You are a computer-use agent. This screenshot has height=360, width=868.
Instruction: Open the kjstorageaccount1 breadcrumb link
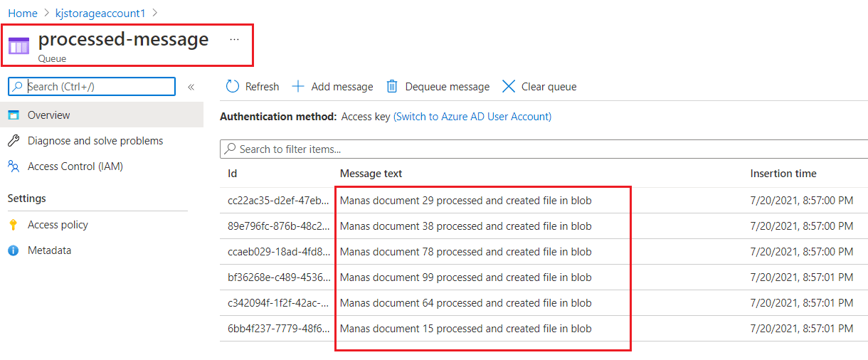point(100,14)
